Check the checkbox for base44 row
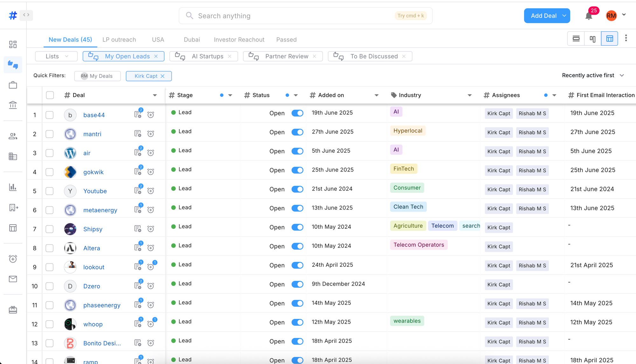 coord(50,115)
